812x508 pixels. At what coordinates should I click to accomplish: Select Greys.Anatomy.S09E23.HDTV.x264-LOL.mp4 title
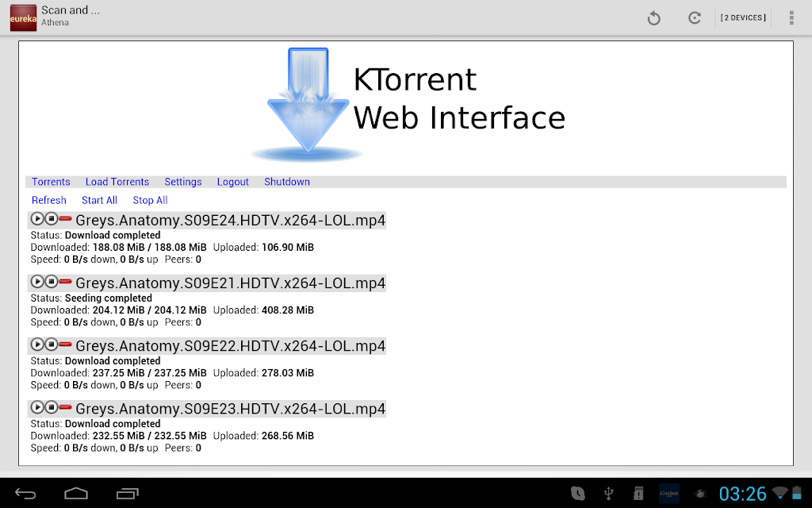(x=231, y=409)
